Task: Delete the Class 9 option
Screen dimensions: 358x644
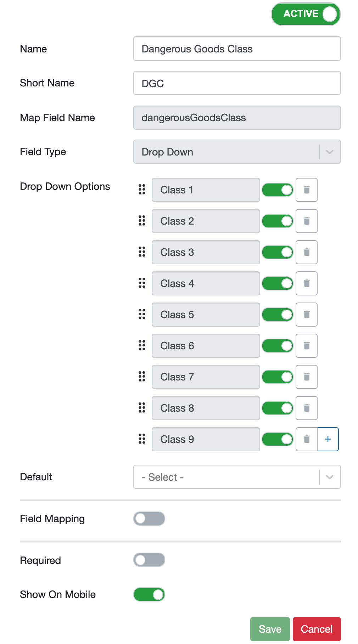Action: pyautogui.click(x=306, y=439)
